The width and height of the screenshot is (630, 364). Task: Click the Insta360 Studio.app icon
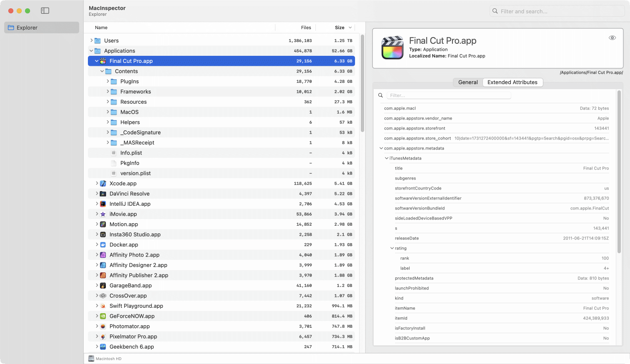103,234
